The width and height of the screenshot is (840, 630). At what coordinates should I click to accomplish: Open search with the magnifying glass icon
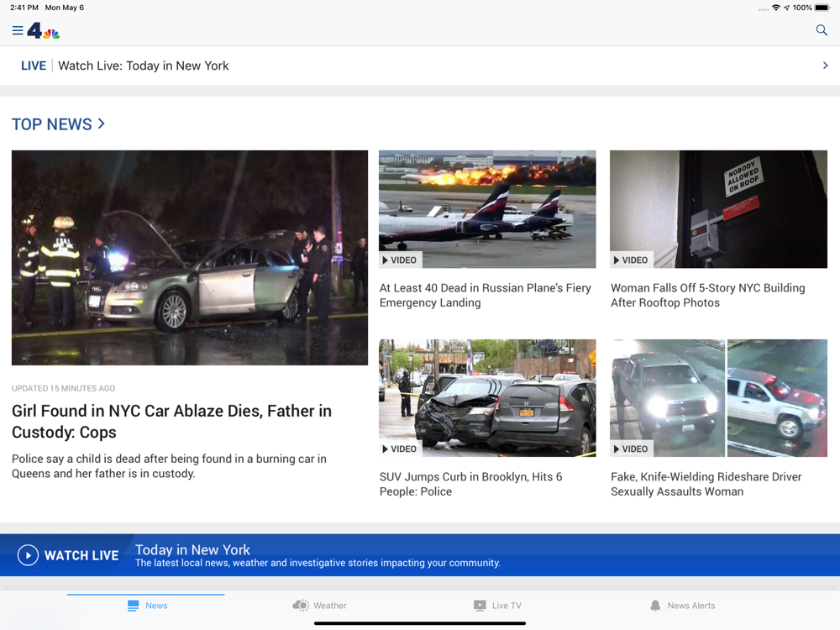pyautogui.click(x=822, y=30)
